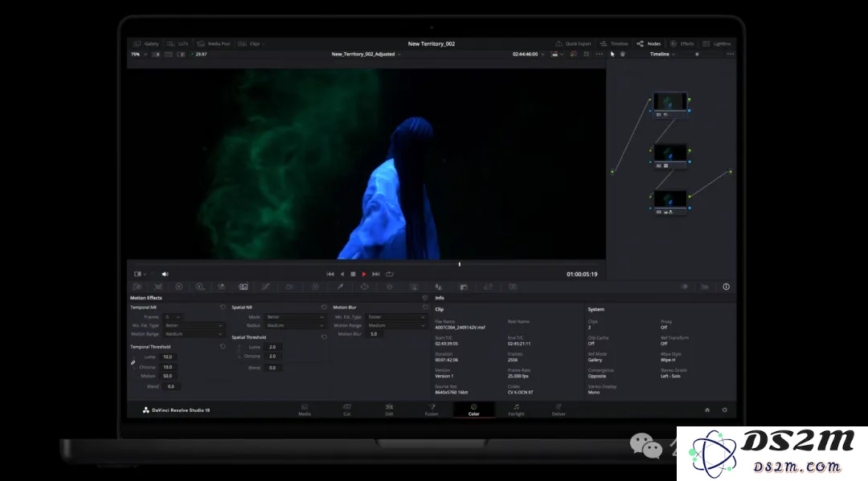This screenshot has height=481, width=868.
Task: Open node editor three-dot options menu
Action: pos(730,54)
